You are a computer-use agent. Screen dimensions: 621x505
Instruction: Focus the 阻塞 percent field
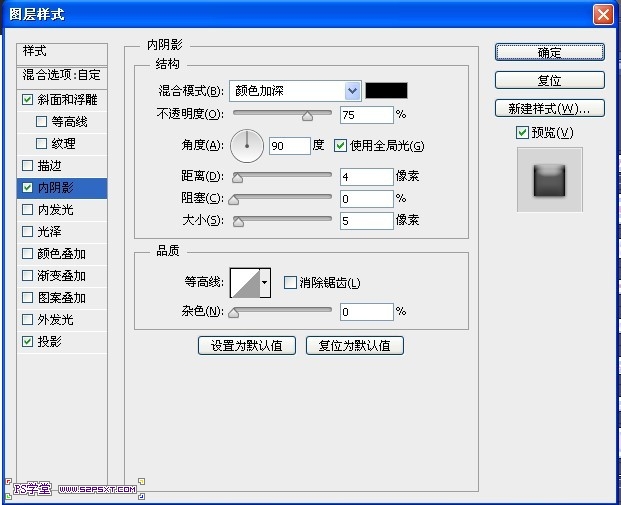pyautogui.click(x=367, y=199)
